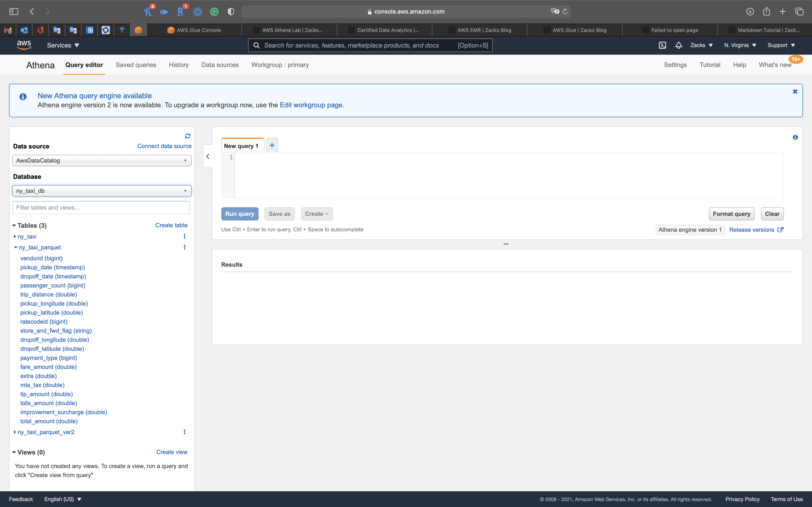Image resolution: width=812 pixels, height=507 pixels.
Task: Follow the Edit workgroup page link
Action: [x=311, y=105]
